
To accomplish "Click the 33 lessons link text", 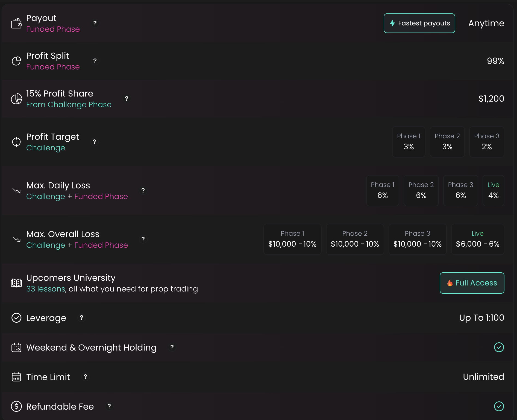I will (x=46, y=289).
